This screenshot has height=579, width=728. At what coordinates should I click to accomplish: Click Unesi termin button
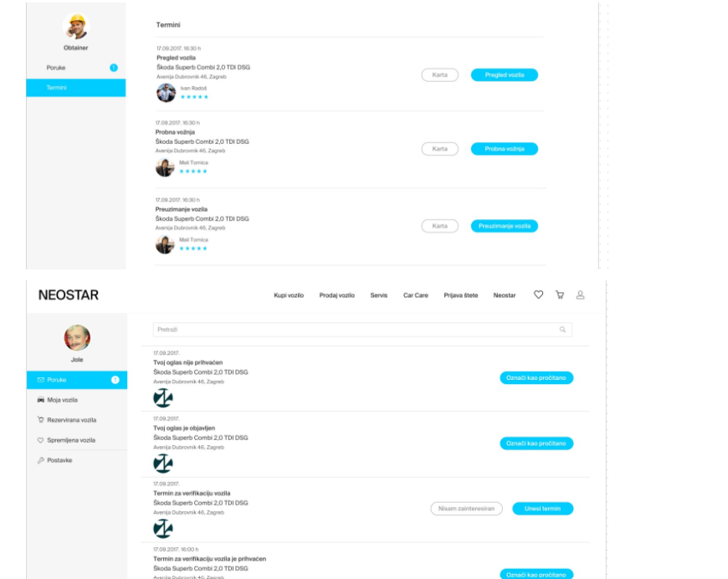[x=543, y=509]
